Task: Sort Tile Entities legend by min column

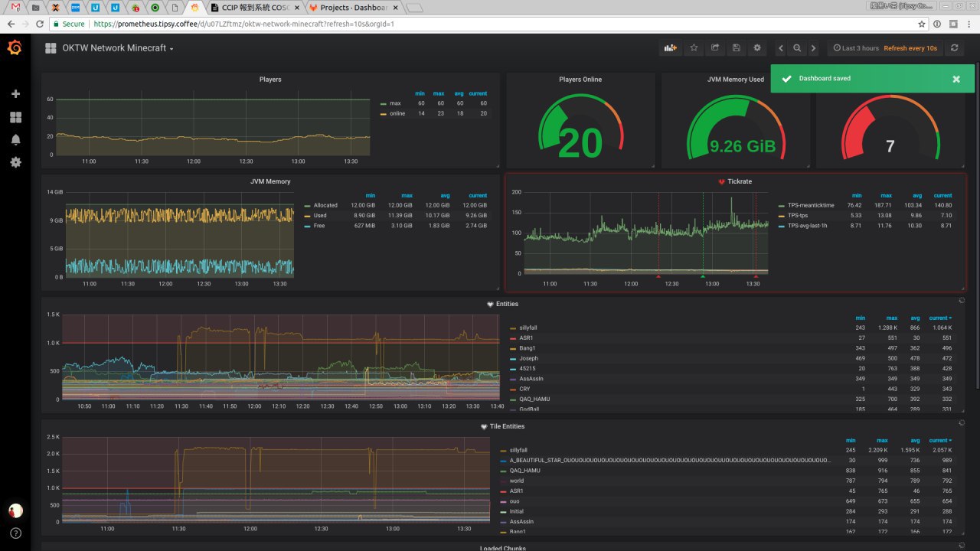Action: (x=851, y=440)
